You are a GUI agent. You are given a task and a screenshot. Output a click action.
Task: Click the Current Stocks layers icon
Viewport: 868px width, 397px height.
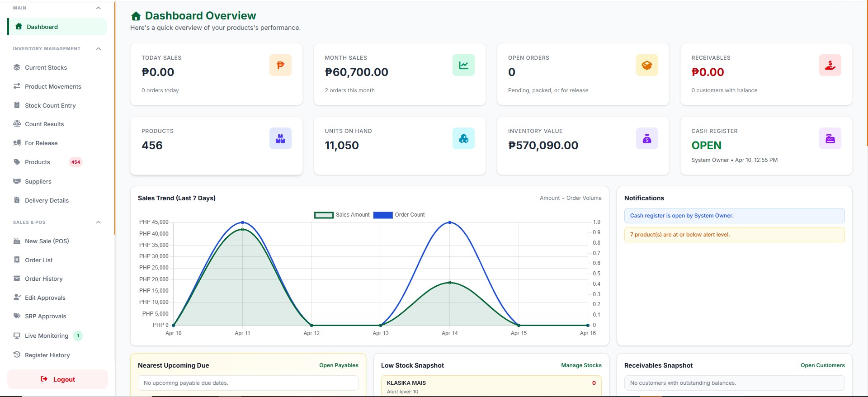[x=17, y=67]
